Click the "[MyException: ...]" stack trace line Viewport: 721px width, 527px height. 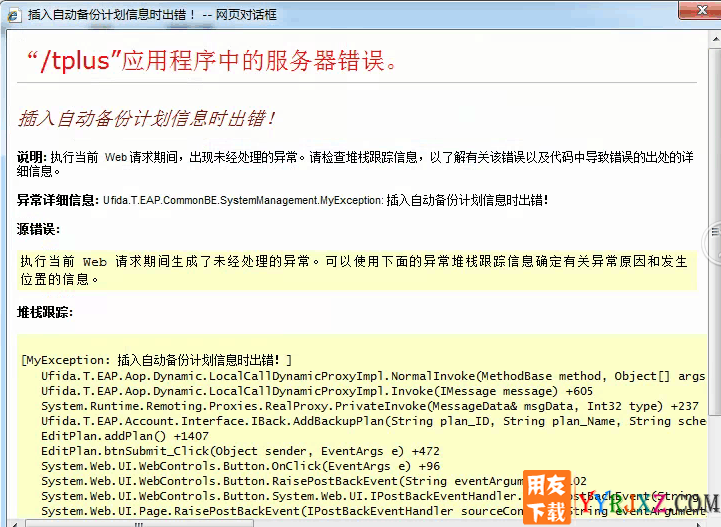tap(157, 360)
